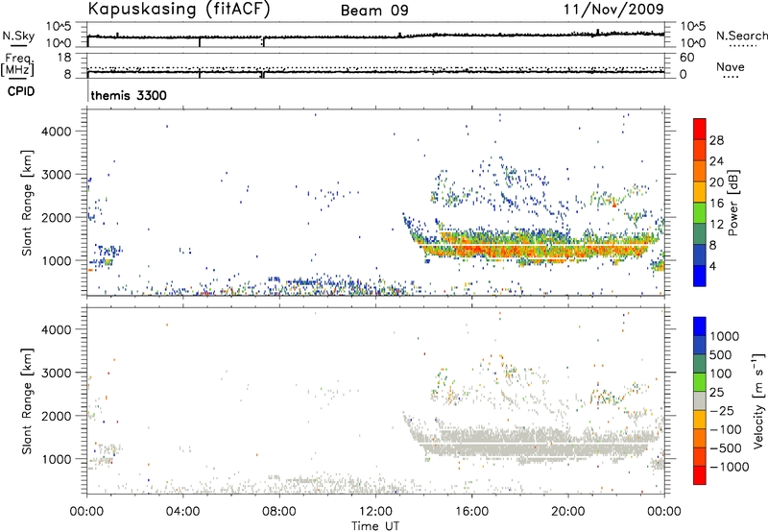The width and height of the screenshot is (768, 532).
Task: Click the 'CPID' label
Action: pos(21,91)
